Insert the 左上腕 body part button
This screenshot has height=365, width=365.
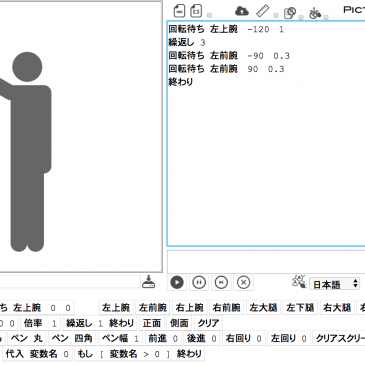coord(116,307)
